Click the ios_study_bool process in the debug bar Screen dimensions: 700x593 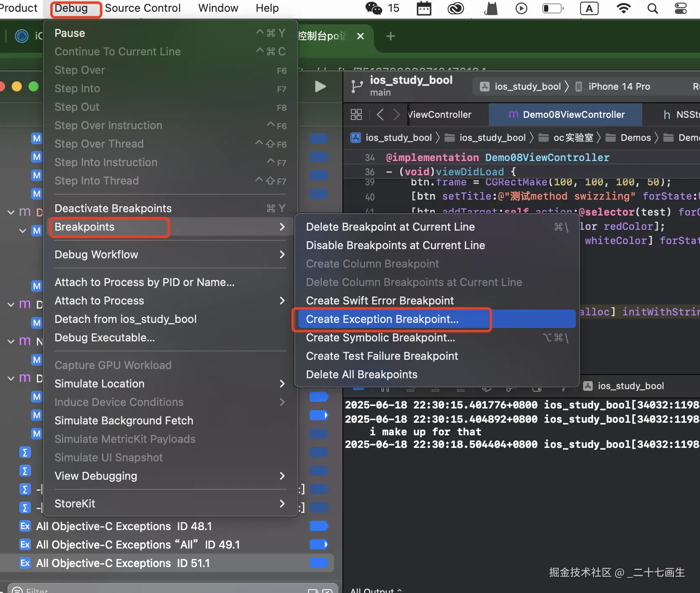624,386
